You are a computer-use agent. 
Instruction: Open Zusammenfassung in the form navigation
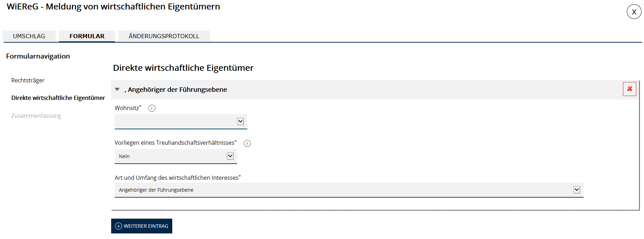pyautogui.click(x=36, y=116)
